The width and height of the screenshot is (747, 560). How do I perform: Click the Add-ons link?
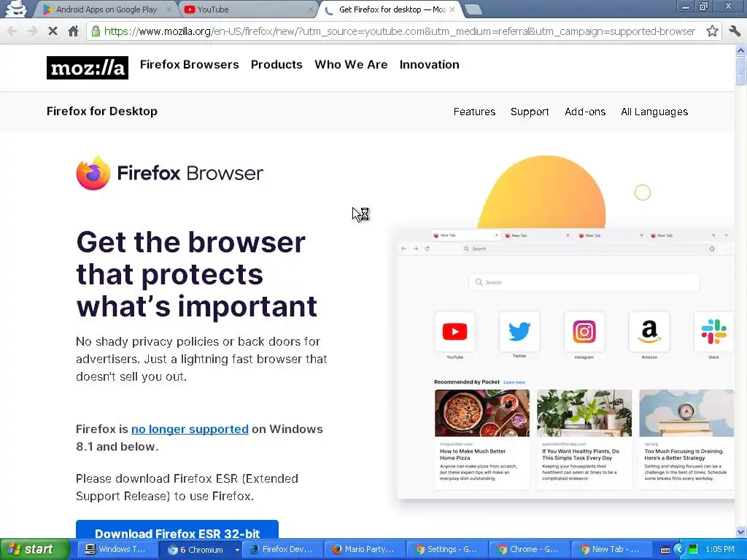tap(584, 112)
